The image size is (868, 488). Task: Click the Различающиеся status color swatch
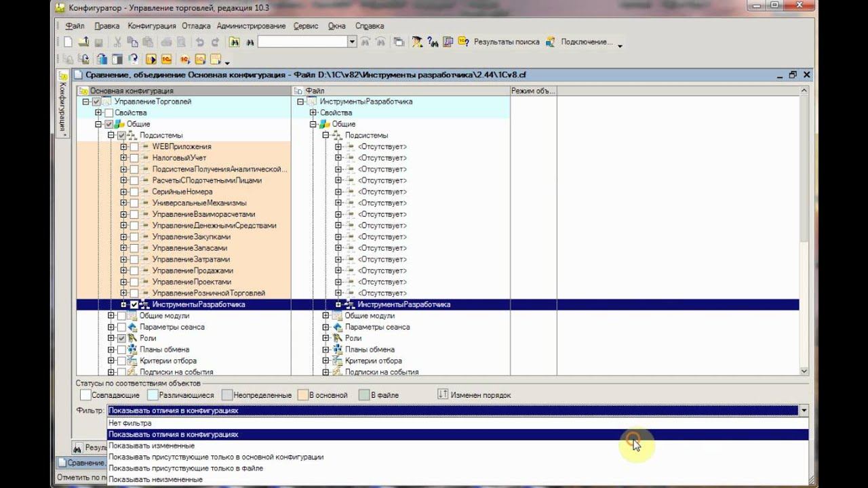153,394
